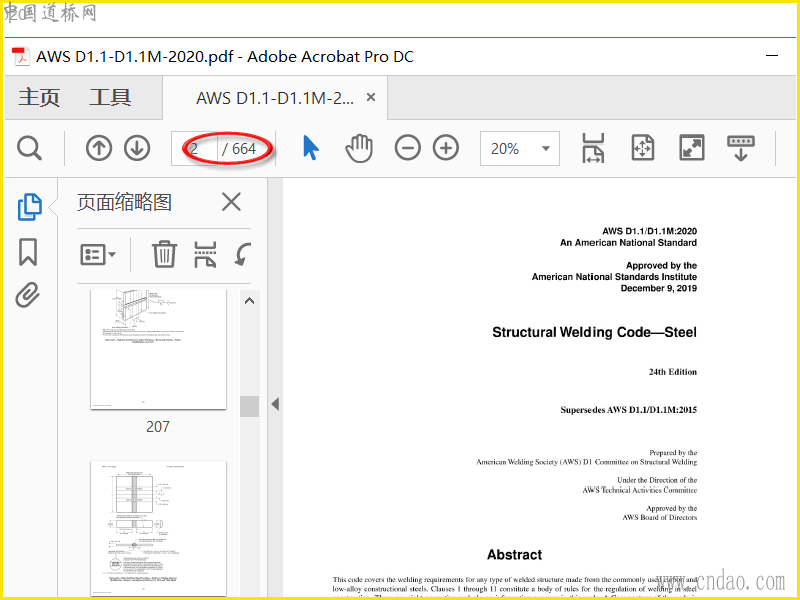Select page 207 thumbnail

pyautogui.click(x=158, y=349)
